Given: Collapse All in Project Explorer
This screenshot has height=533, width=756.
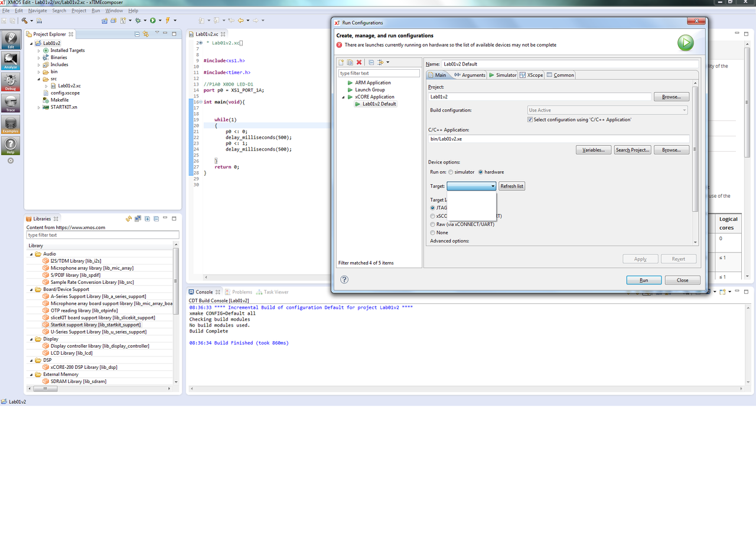Looking at the screenshot, I should click(x=137, y=34).
